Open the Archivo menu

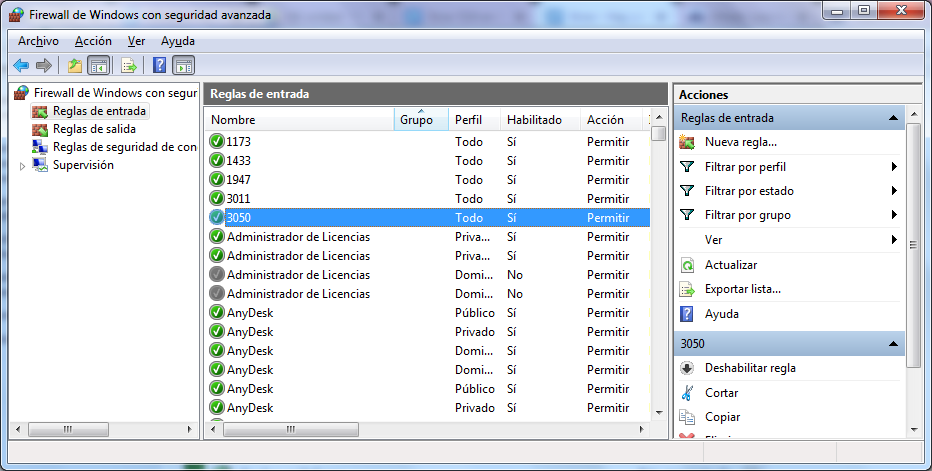(39, 41)
